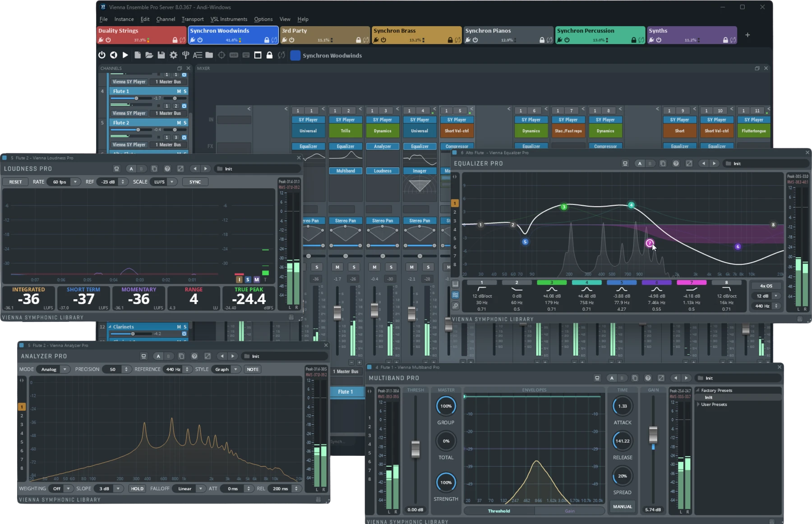Click band 7 pink header in Equalizer Pro
This screenshot has height=524, width=812.
(692, 283)
